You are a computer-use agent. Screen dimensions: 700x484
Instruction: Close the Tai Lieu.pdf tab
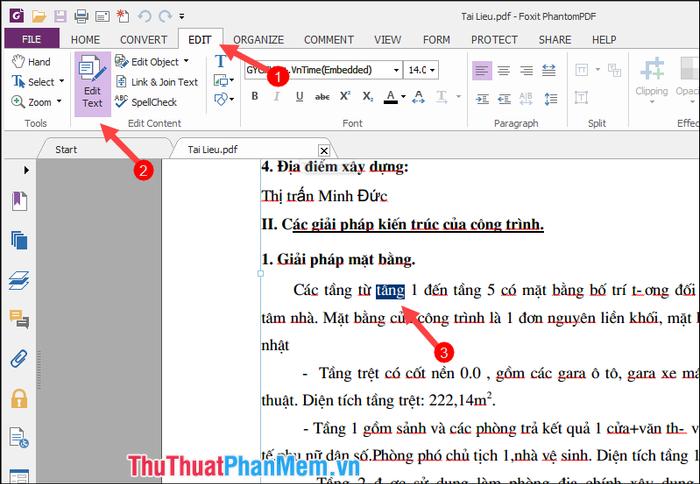(x=324, y=150)
